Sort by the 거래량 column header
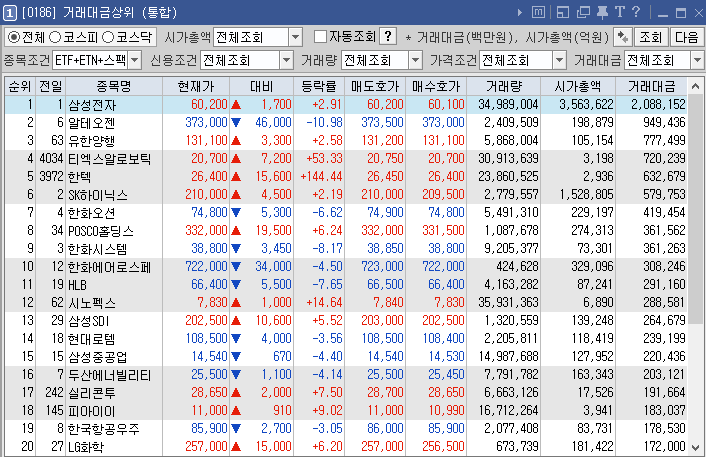The height and width of the screenshot is (457, 706). click(504, 86)
